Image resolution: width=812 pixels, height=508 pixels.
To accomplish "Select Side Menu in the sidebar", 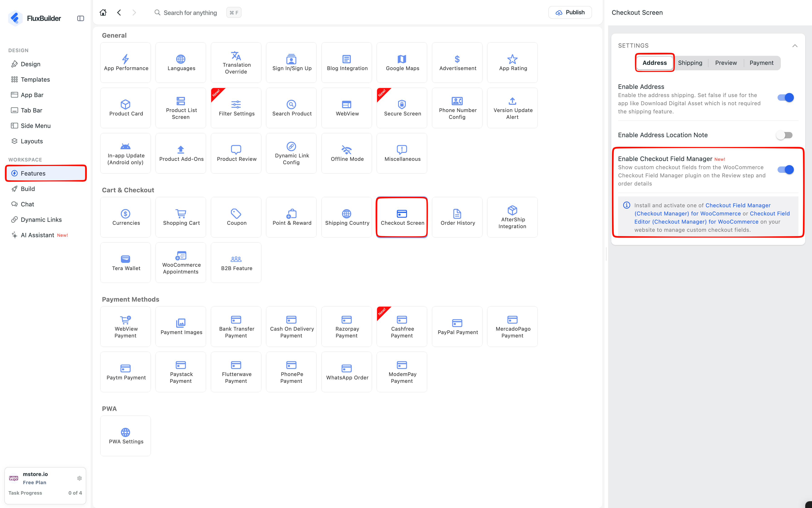I will click(45, 126).
